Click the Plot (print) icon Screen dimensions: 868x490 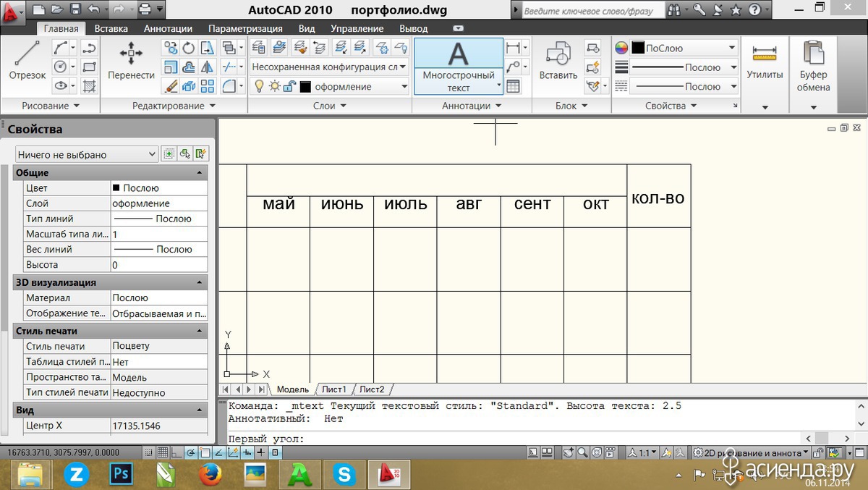145,9
